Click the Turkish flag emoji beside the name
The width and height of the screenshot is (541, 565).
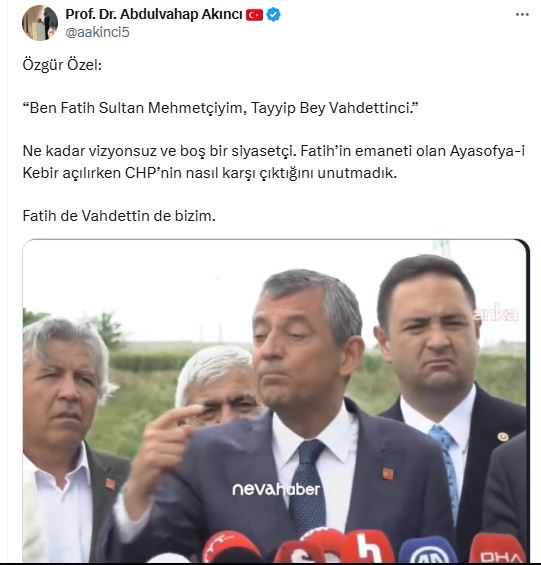pos(254,15)
